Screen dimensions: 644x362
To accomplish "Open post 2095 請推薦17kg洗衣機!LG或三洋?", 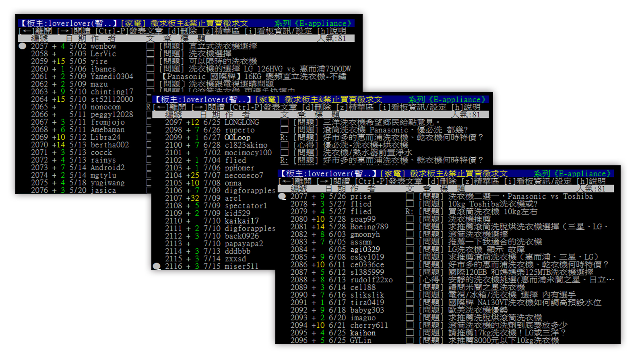I will tap(507, 333).
